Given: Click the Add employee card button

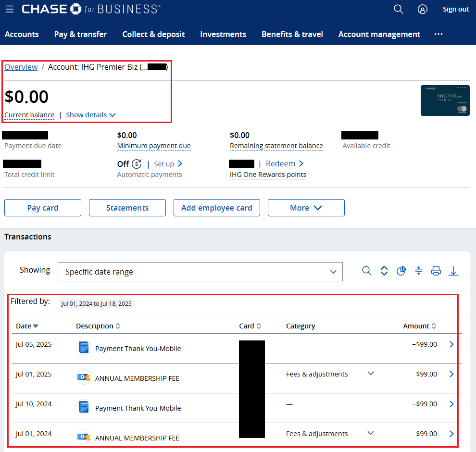Looking at the screenshot, I should [217, 208].
